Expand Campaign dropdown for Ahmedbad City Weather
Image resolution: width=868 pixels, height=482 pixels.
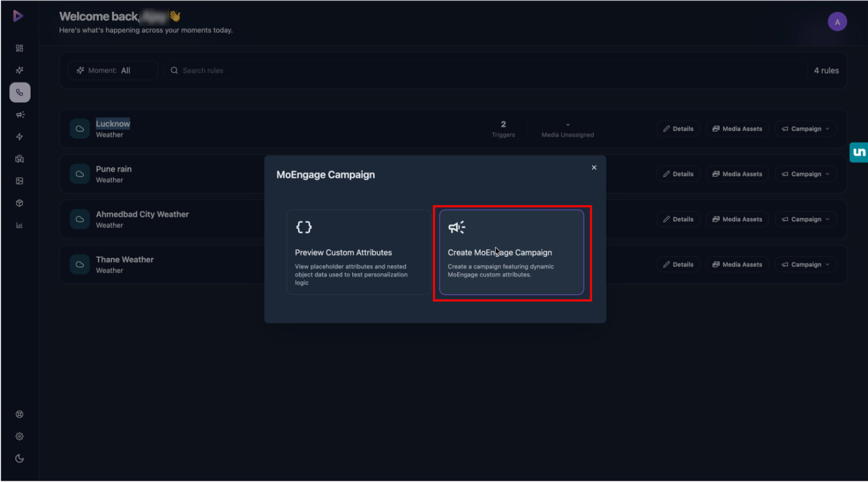tap(806, 219)
